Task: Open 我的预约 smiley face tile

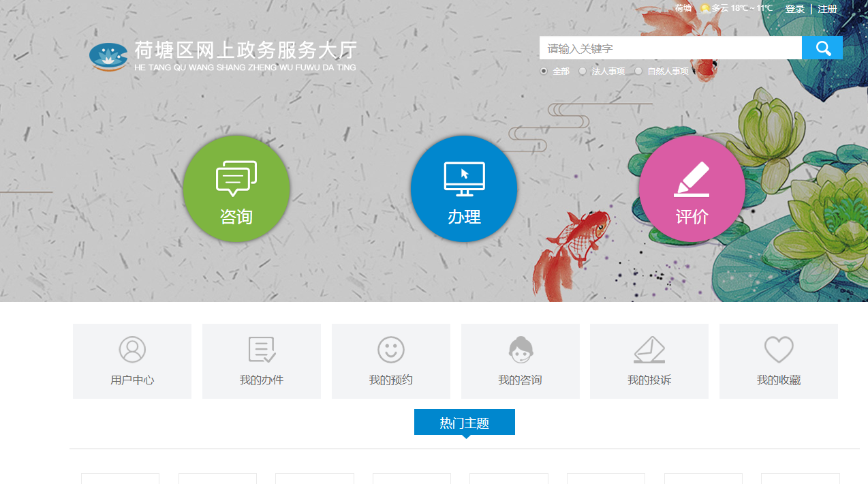Action: pos(391,361)
